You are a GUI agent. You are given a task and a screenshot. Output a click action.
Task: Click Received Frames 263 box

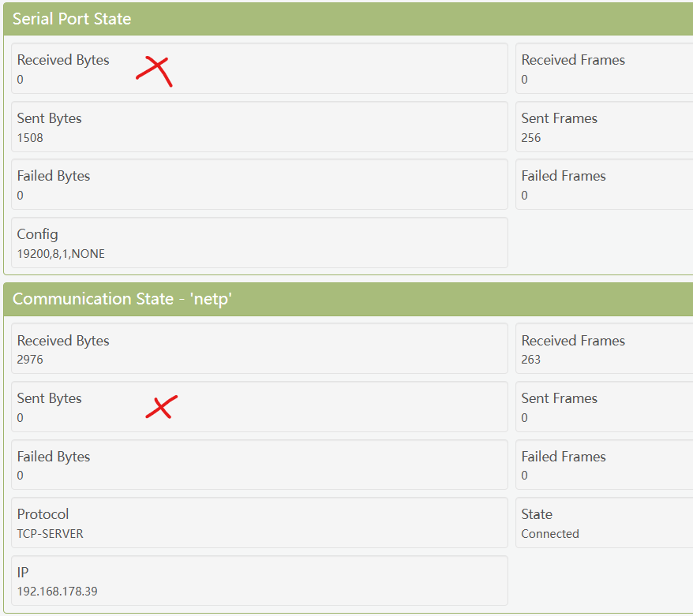pos(604,349)
